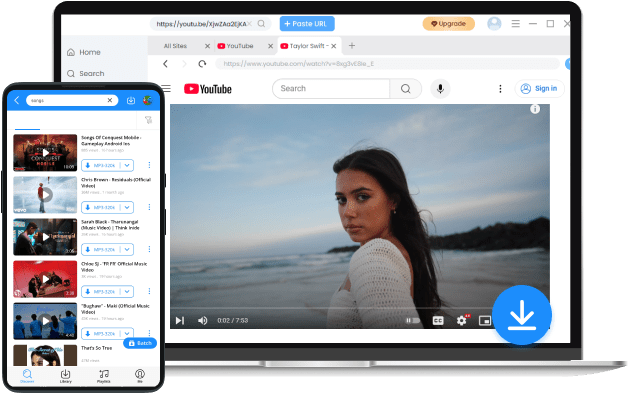
Task: Click the info icon on the video
Action: (x=535, y=109)
